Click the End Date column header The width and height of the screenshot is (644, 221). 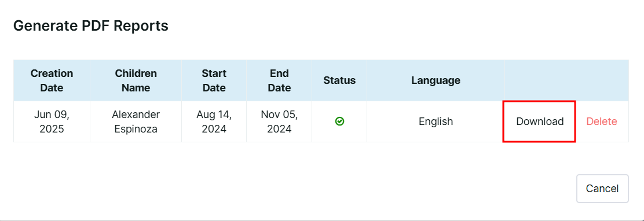279,80
